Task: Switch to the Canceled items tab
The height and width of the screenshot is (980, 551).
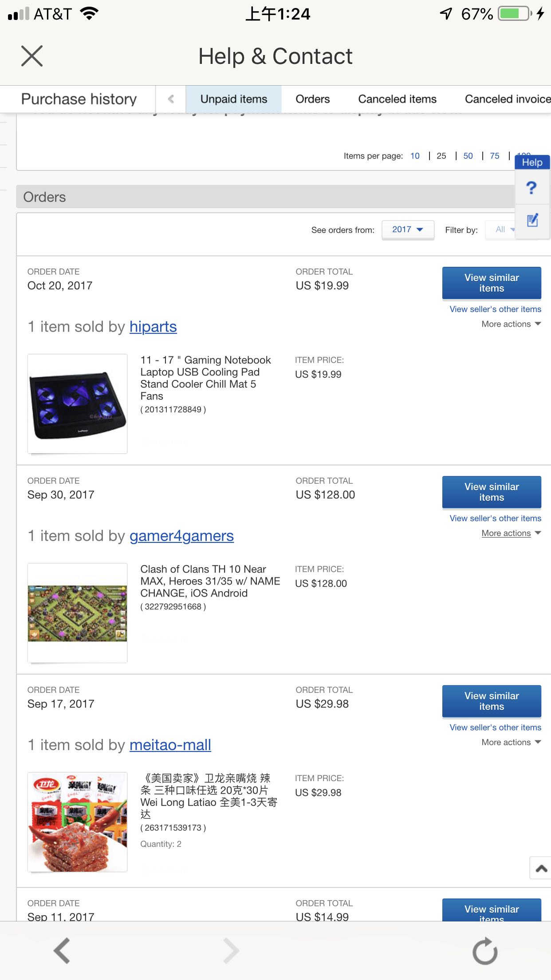Action: 397,99
